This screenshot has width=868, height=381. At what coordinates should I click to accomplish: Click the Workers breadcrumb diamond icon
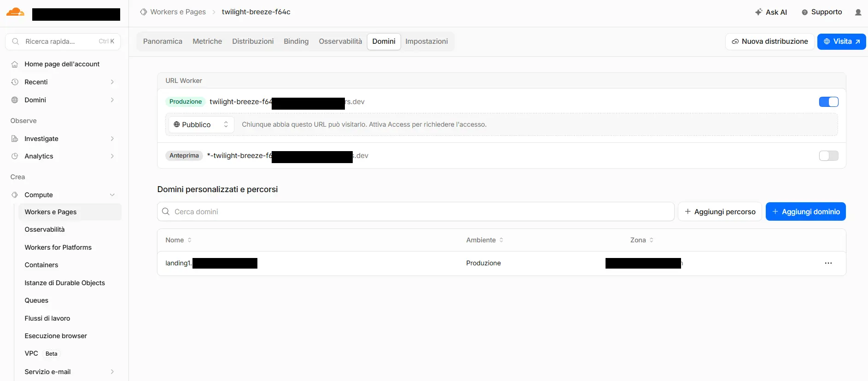[144, 12]
